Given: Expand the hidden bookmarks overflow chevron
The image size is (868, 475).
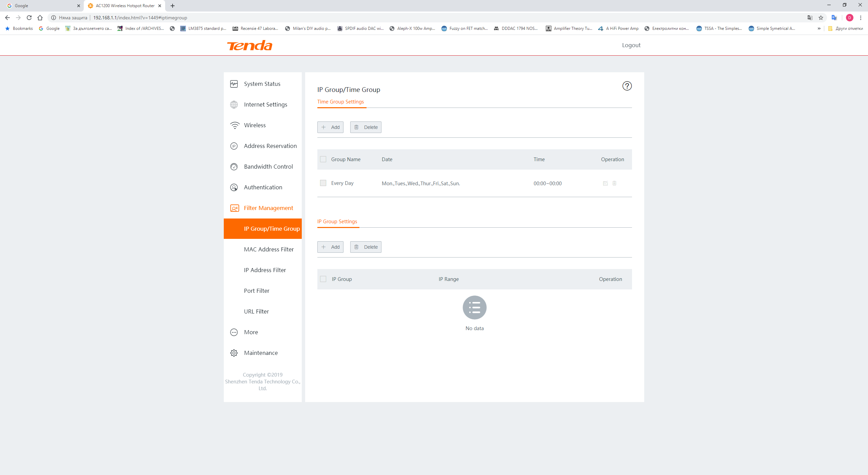Looking at the screenshot, I should pyautogui.click(x=819, y=28).
